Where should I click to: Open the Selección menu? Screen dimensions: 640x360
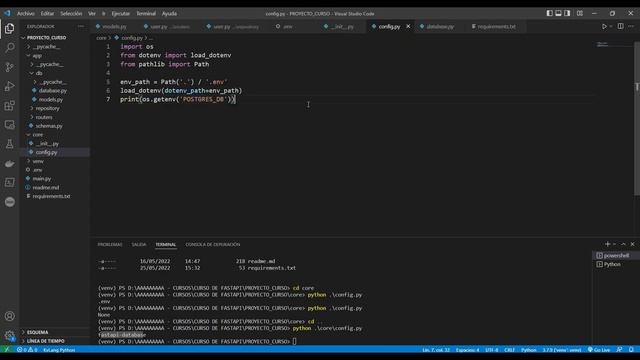71,13
